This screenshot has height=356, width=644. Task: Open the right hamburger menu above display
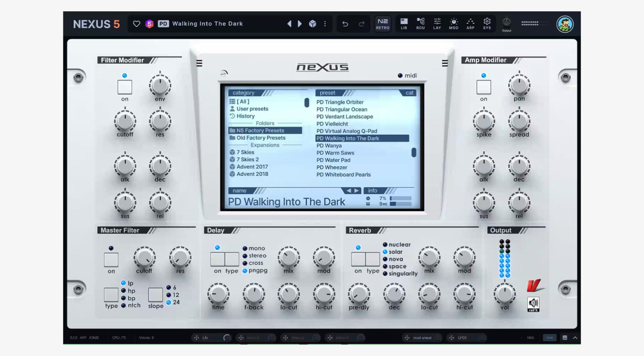[x=445, y=63]
